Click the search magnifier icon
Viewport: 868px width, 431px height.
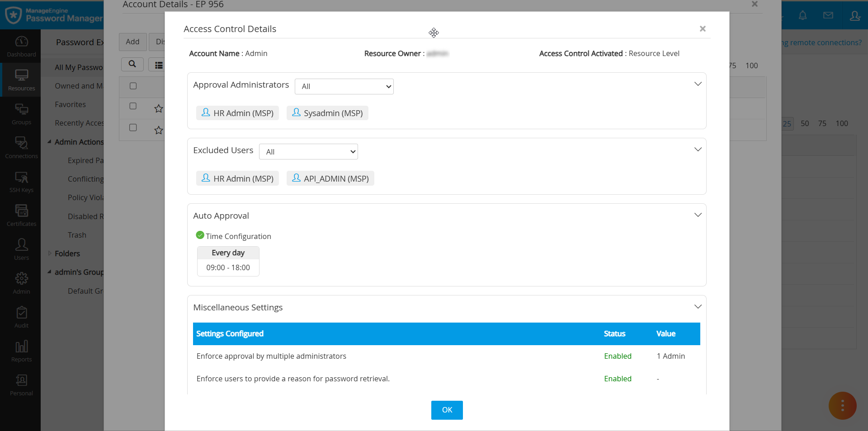pyautogui.click(x=132, y=64)
